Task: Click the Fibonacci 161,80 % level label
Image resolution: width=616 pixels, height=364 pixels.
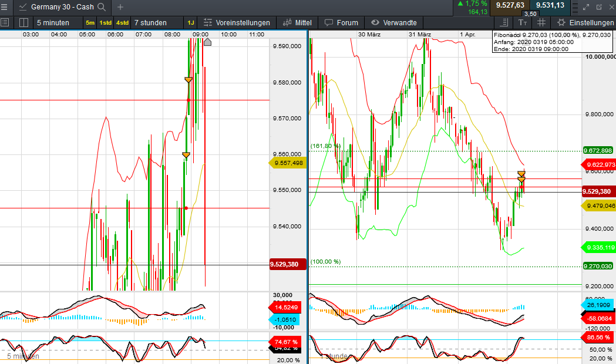Action: 325,146
